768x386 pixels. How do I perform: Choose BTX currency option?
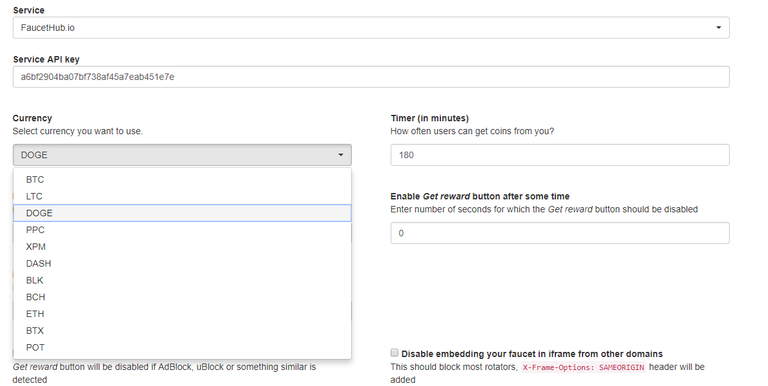182,331
